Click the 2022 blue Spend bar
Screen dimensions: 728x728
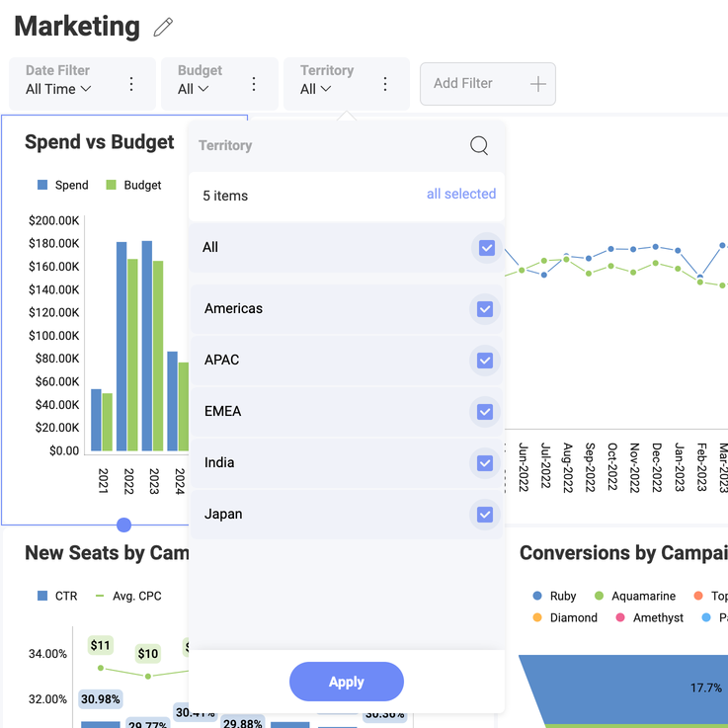click(x=121, y=346)
